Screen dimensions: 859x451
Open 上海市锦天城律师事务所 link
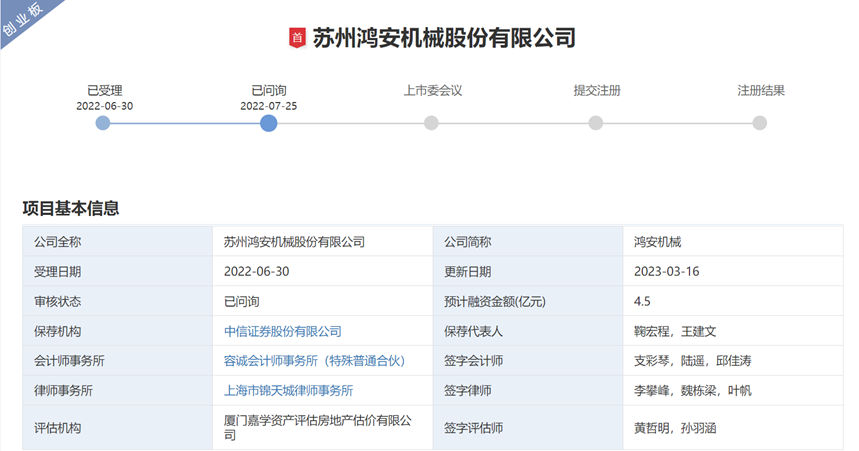pyautogui.click(x=288, y=390)
